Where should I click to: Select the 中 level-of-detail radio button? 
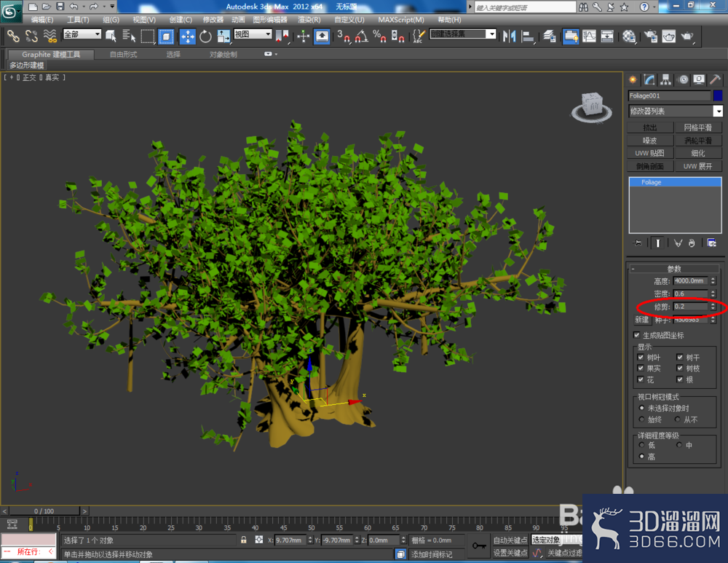click(x=678, y=445)
